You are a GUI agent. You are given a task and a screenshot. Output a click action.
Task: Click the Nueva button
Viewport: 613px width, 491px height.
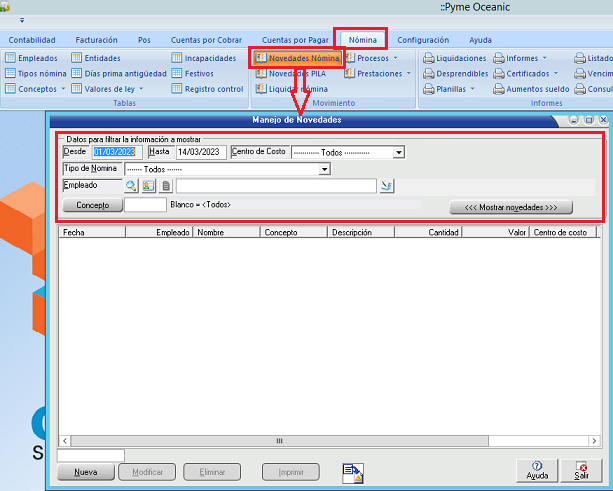pos(86,471)
